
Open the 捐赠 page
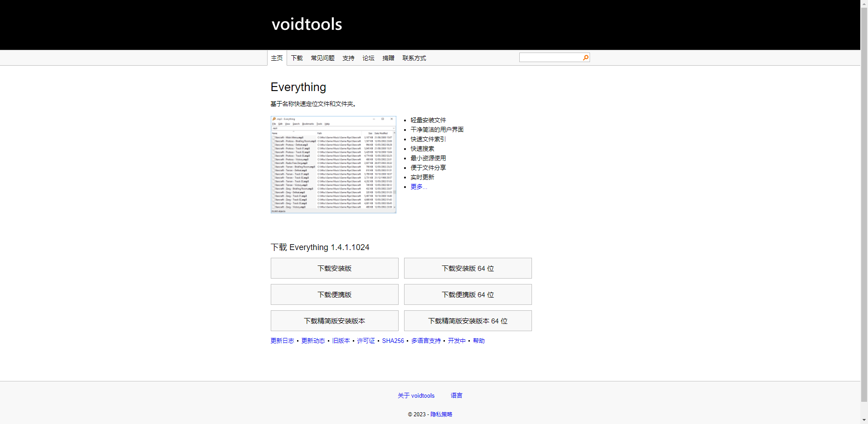pos(388,58)
